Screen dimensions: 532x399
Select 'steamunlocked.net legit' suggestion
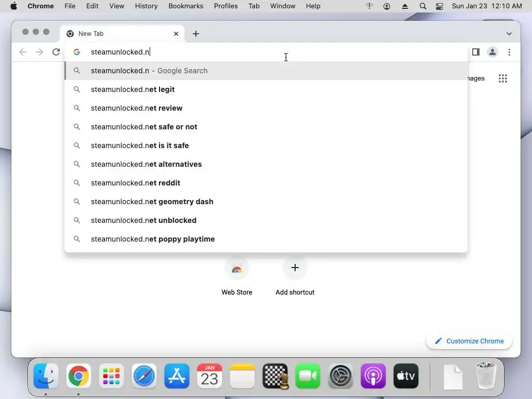266,89
